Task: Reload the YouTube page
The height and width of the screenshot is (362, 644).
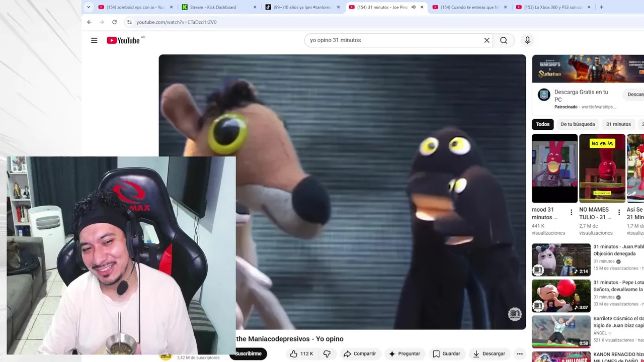Action: point(114,22)
